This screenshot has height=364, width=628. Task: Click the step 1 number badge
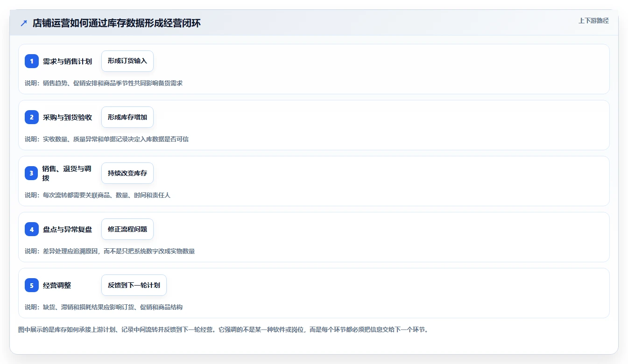[x=32, y=61]
